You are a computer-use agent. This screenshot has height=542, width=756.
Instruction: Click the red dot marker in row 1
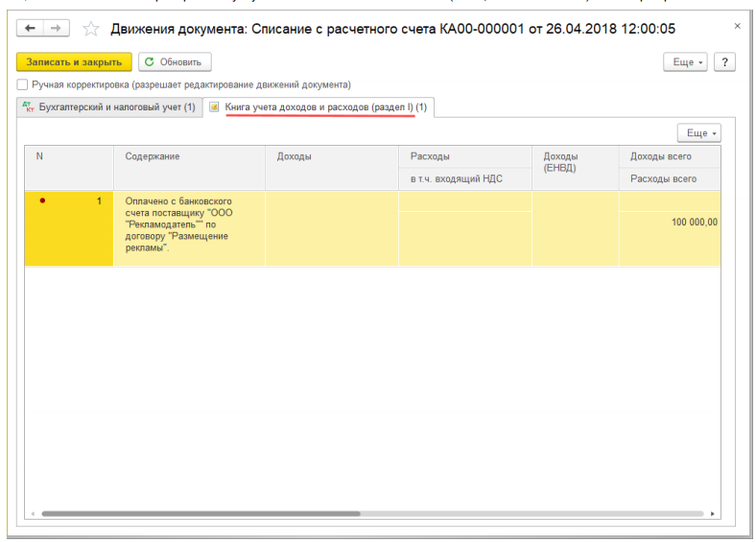click(42, 200)
